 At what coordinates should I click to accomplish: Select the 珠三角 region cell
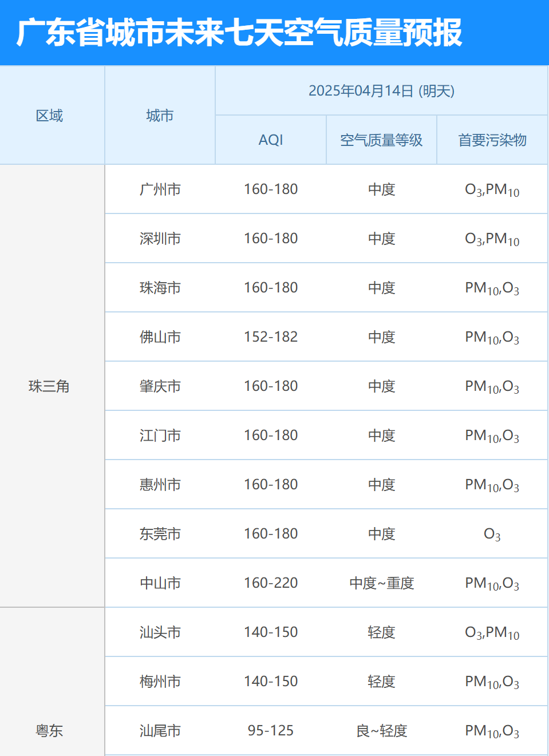(x=49, y=386)
